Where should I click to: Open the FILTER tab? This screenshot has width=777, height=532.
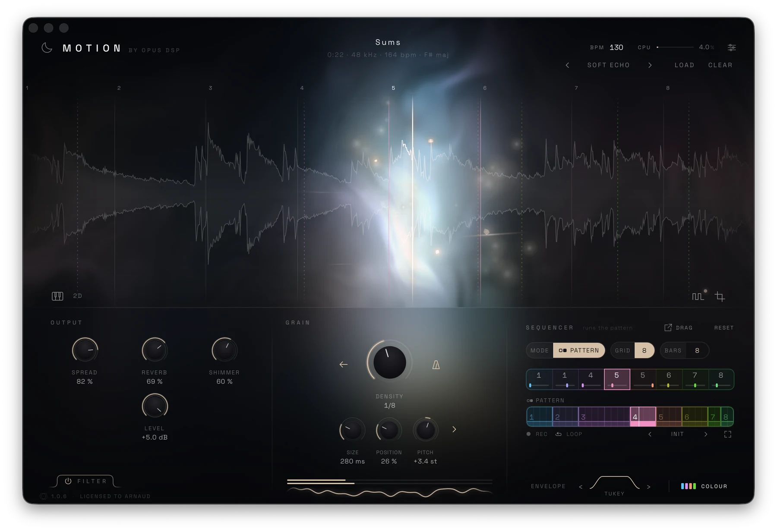86,481
